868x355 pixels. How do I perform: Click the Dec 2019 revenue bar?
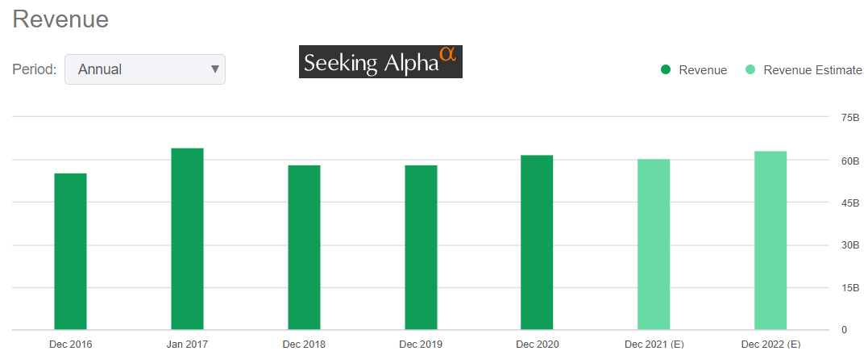421,248
